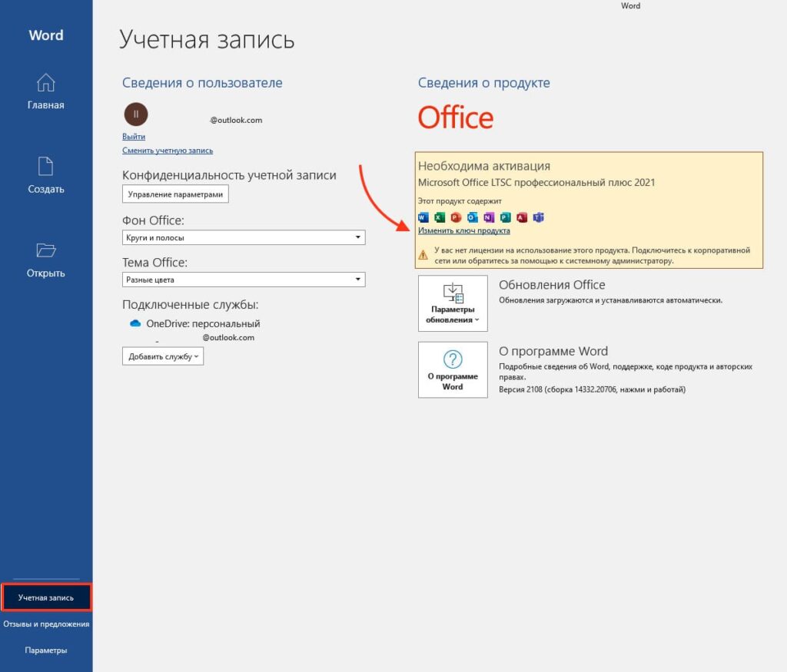Open Параметры in the sidebar

click(x=46, y=650)
